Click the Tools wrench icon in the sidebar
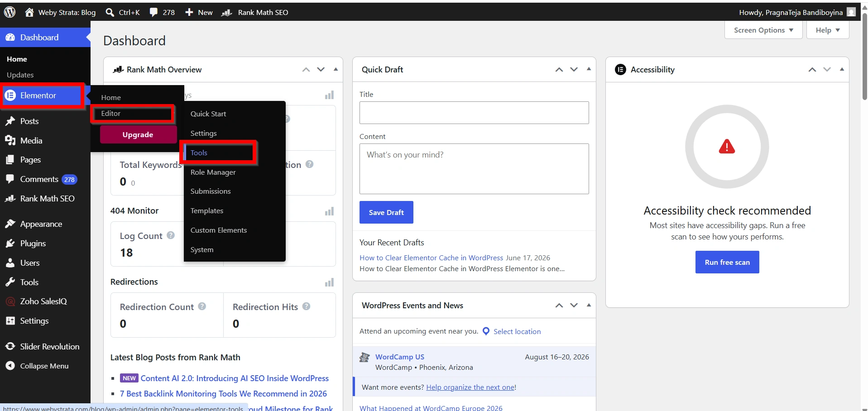This screenshot has width=868, height=411. tap(10, 282)
